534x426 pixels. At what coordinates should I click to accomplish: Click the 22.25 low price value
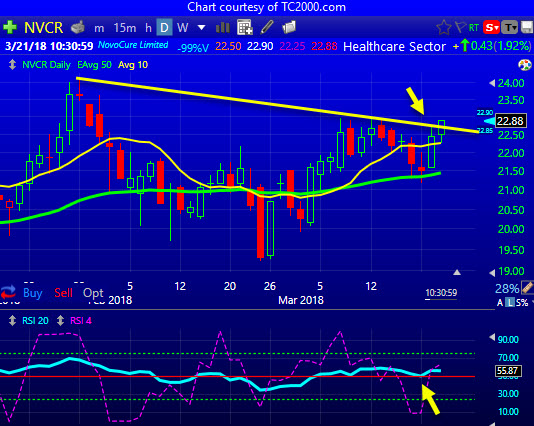click(x=292, y=46)
